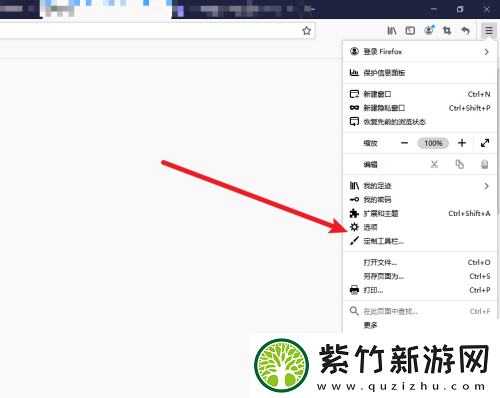Image resolution: width=500 pixels, height=398 pixels.
Task: Click the Paste clipboard icon
Action: [485, 164]
